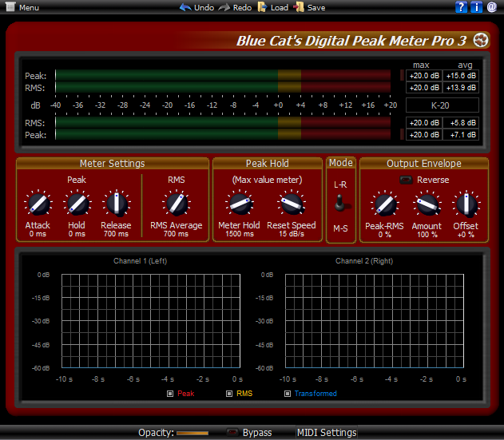Viewport: 504px width, 440px height.
Task: Click the Release '700 ms' value
Action: (116, 234)
